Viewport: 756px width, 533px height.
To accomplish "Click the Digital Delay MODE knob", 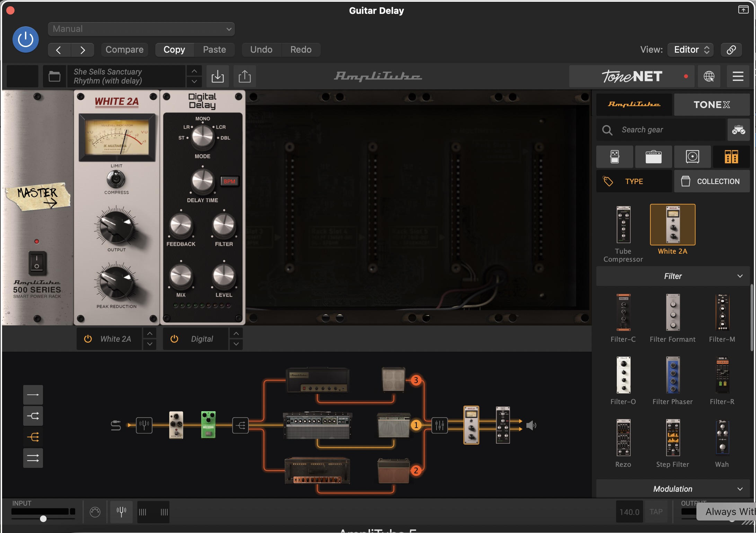I will coord(203,137).
